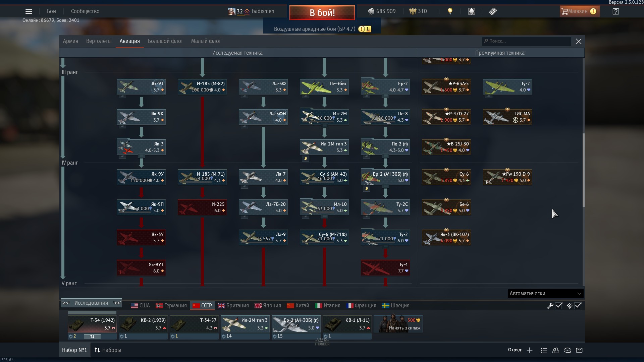Select Як-9Т aircraft in tree
The width and height of the screenshot is (644, 362).
point(141,87)
